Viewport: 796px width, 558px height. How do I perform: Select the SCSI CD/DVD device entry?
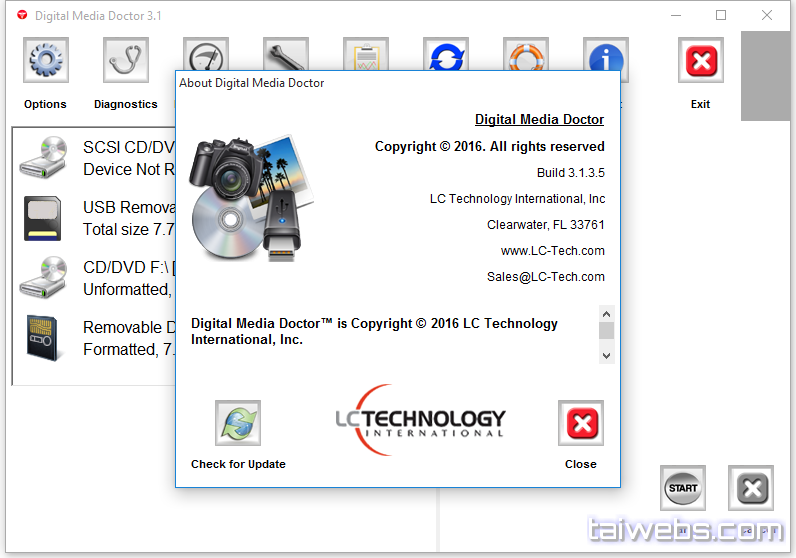[x=95, y=158]
